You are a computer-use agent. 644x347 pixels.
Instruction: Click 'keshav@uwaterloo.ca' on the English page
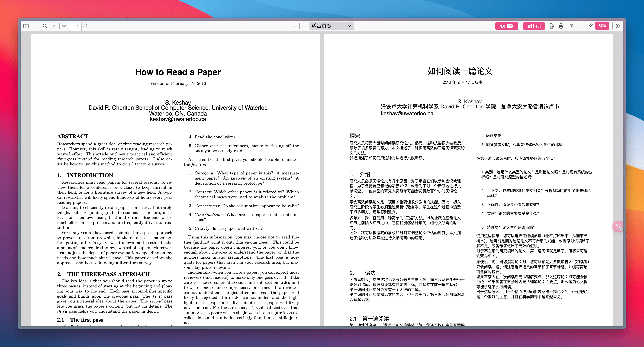pyautogui.click(x=178, y=119)
